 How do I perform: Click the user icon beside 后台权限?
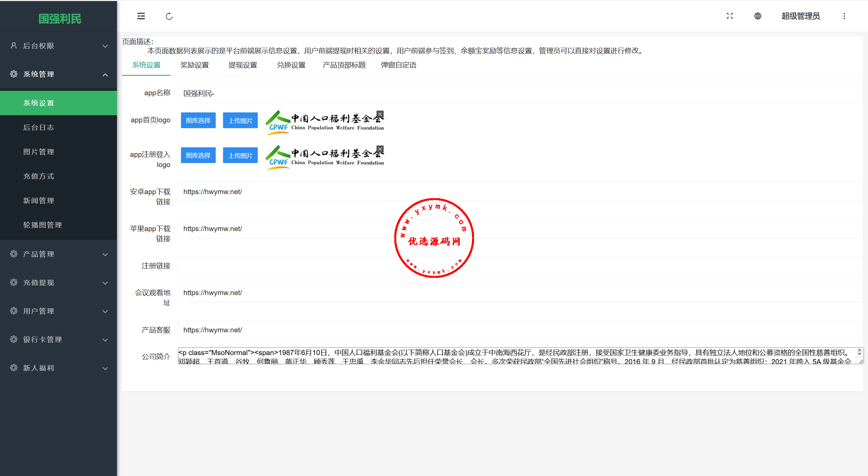pyautogui.click(x=14, y=45)
